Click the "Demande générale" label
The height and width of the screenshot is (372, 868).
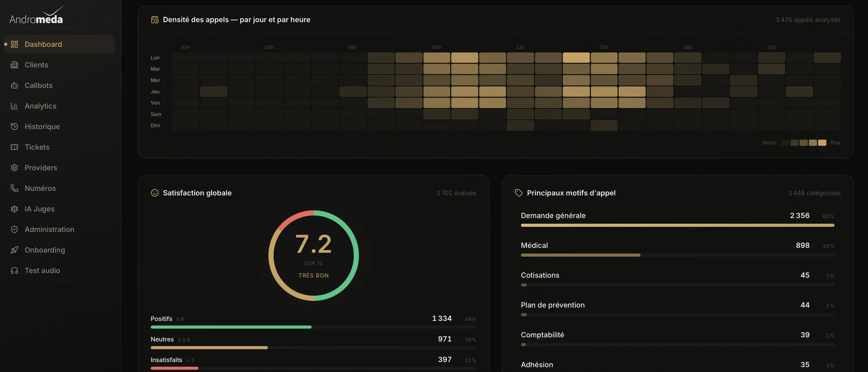pyautogui.click(x=553, y=215)
